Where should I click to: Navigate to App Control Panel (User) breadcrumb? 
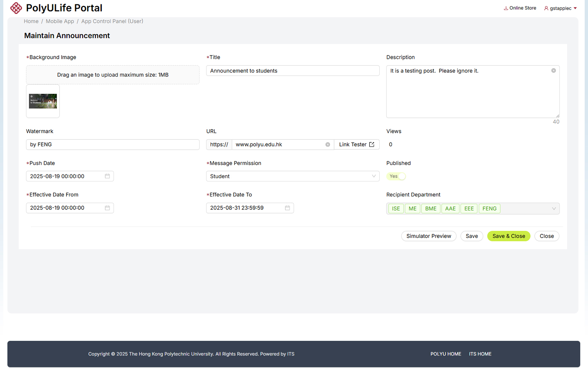pyautogui.click(x=112, y=21)
